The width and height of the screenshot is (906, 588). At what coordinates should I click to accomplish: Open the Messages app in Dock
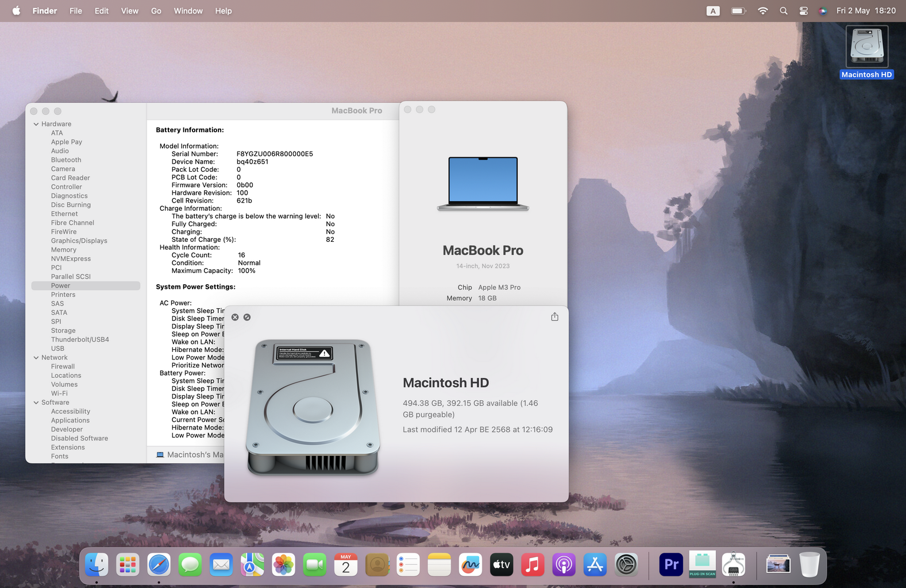coord(190,565)
